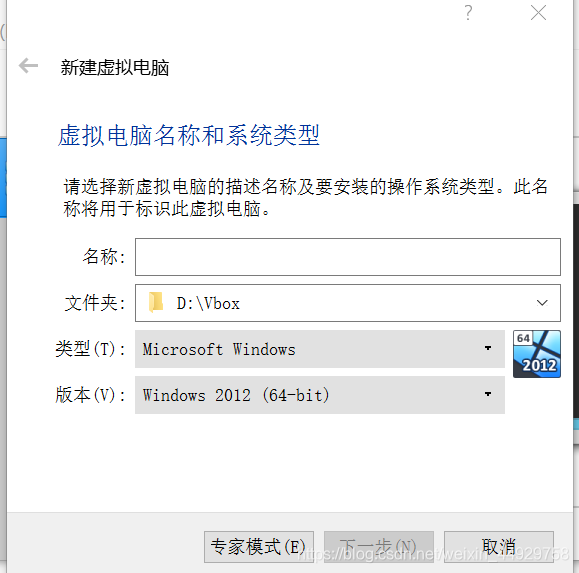
Task: Open the 版本 Windows 2012 (64-bit) dropdown
Action: coord(320,395)
